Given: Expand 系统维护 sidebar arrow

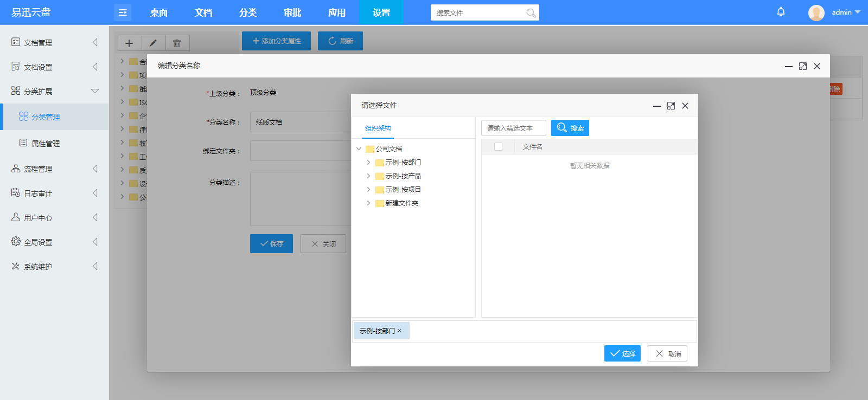Looking at the screenshot, I should (x=95, y=266).
